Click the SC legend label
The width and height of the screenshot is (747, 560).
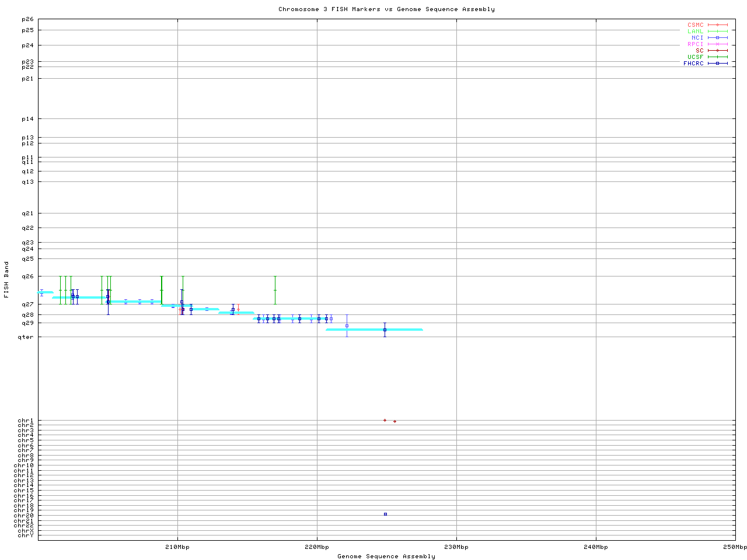pos(699,51)
